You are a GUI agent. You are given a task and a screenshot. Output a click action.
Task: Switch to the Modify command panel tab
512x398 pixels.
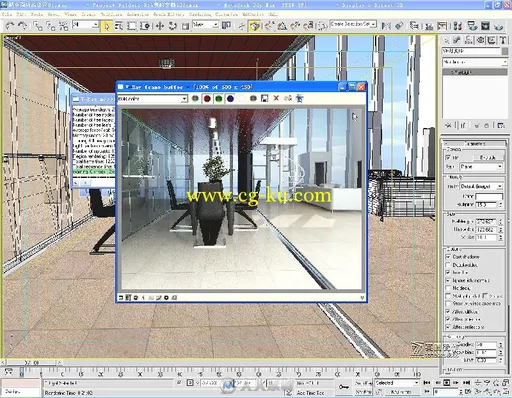tap(457, 40)
